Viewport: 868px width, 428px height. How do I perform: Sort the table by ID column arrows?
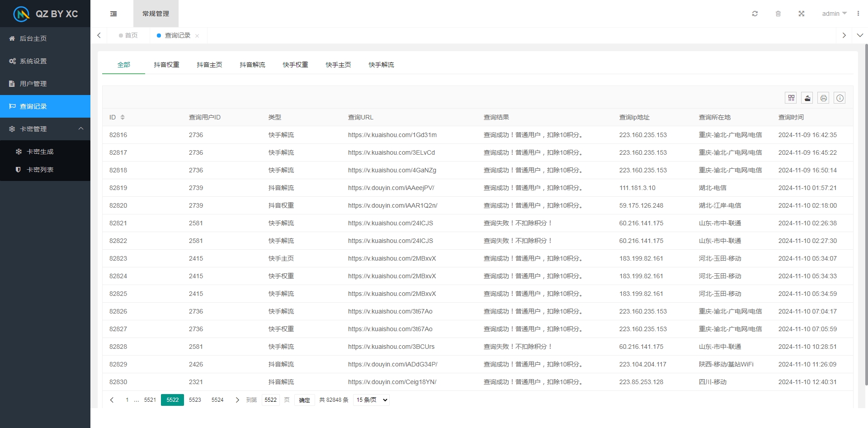(123, 117)
